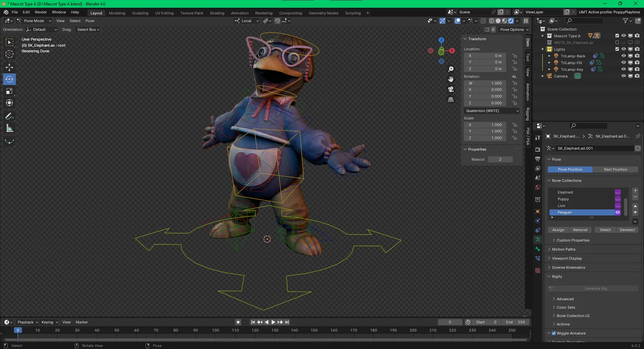Open the Quaternion (WXYZ) rotation mode dropdown
The height and width of the screenshot is (349, 644).
(492, 111)
